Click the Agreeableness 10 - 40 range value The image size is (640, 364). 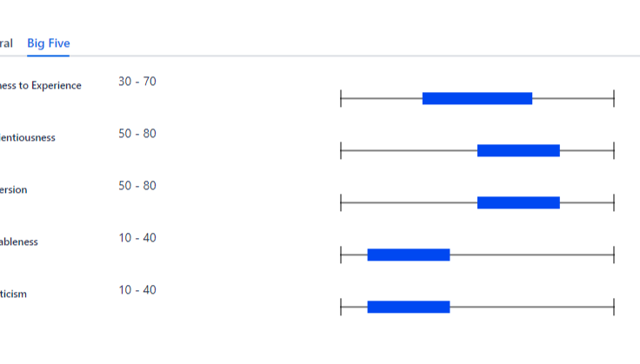(x=137, y=238)
